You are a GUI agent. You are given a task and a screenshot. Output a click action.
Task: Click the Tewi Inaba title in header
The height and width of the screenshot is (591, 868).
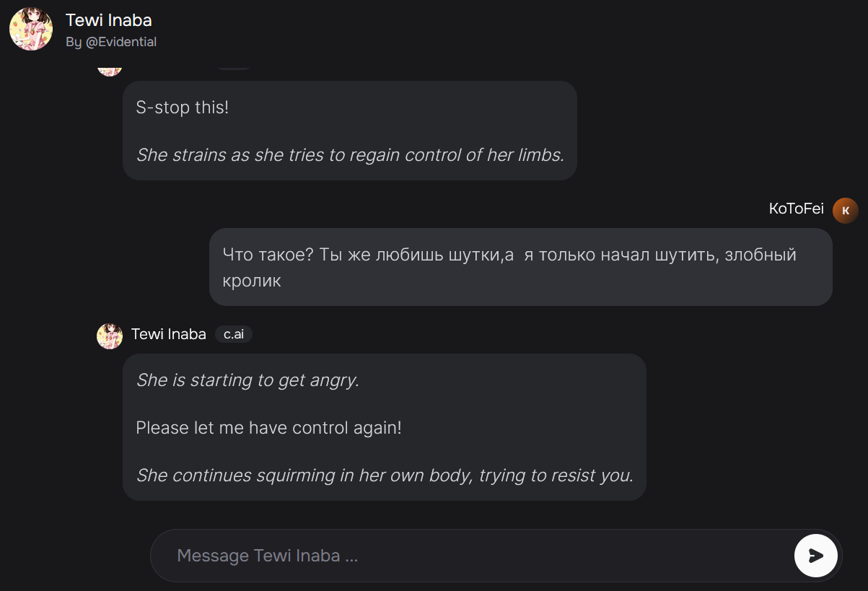(109, 20)
